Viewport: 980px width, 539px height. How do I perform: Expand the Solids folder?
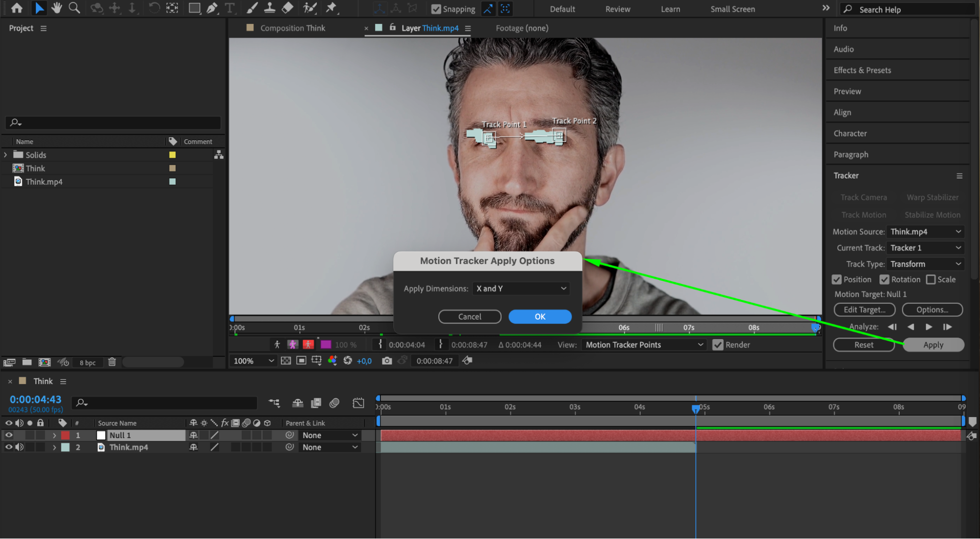[5, 155]
